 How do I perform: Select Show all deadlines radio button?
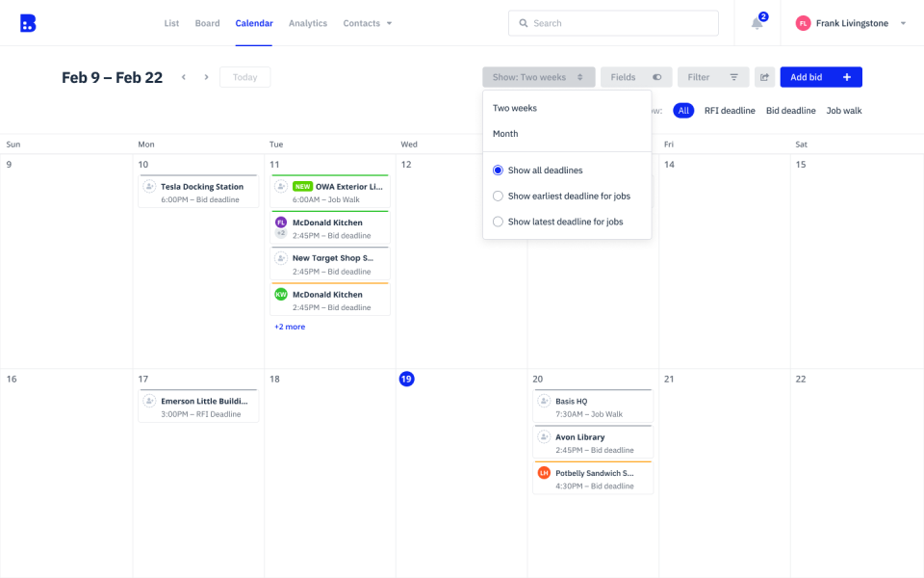(x=498, y=170)
